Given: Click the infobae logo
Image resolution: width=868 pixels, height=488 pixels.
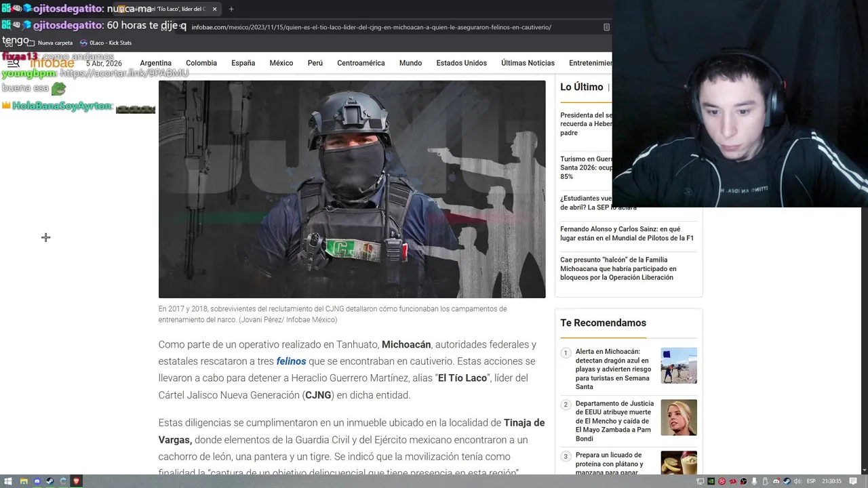Looking at the screenshot, I should tap(53, 63).
